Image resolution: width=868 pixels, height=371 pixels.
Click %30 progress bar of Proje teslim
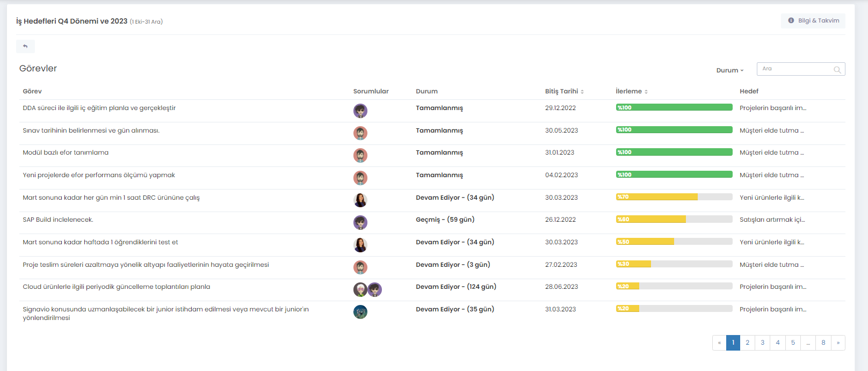pos(674,264)
